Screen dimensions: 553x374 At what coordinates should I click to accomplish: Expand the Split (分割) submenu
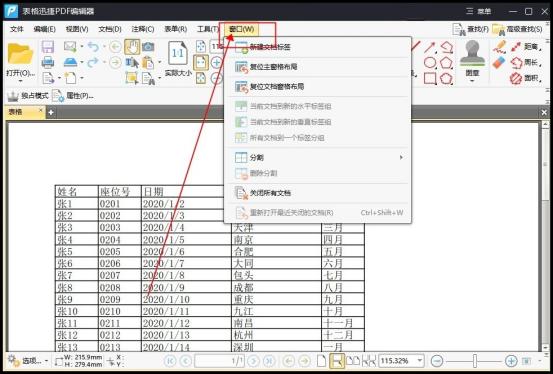317,157
